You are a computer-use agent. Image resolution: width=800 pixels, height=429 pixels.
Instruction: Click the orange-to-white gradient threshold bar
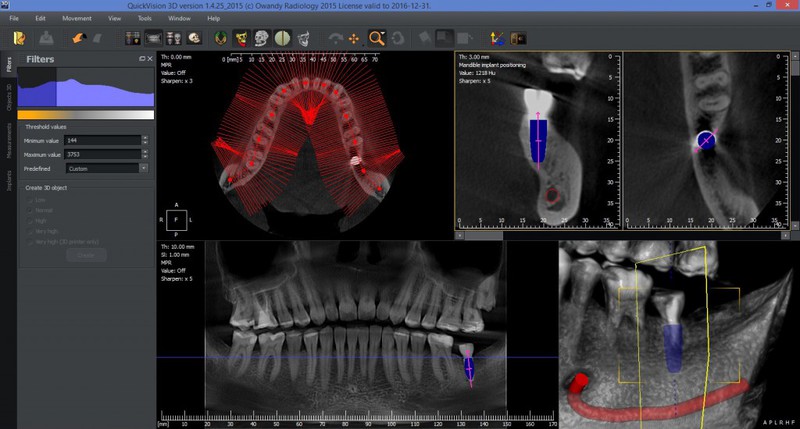point(86,115)
